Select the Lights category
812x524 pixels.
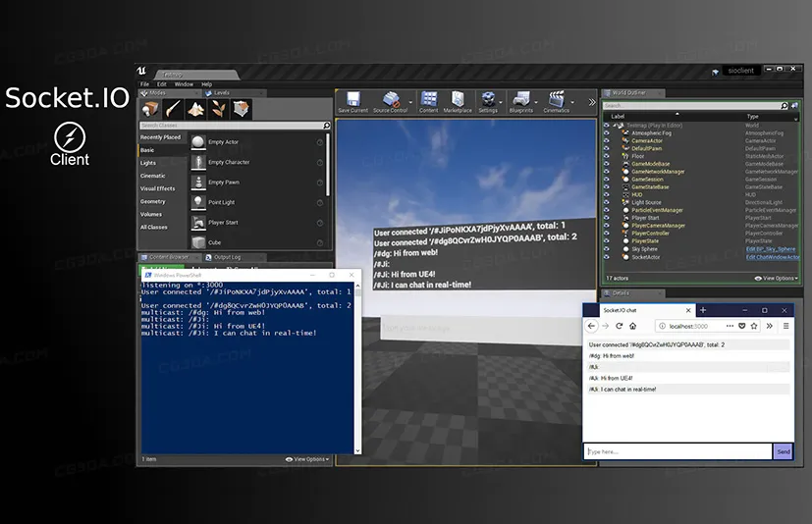pyautogui.click(x=148, y=163)
